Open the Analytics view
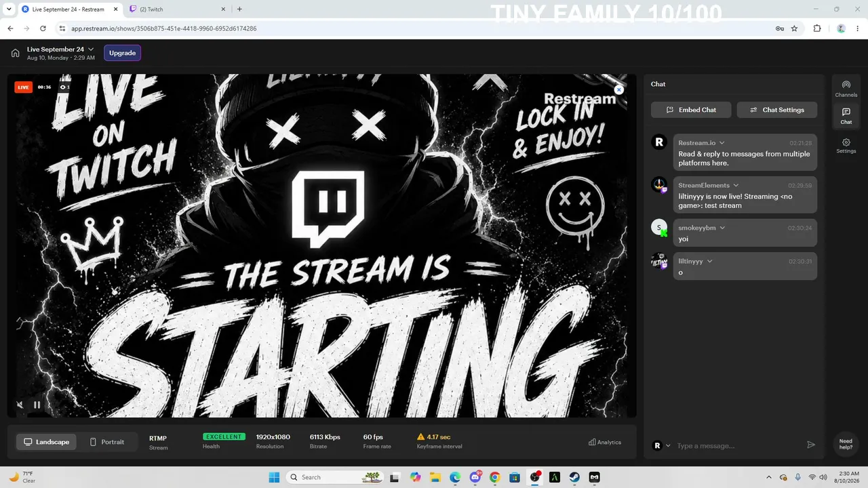868x488 pixels. [x=605, y=442]
